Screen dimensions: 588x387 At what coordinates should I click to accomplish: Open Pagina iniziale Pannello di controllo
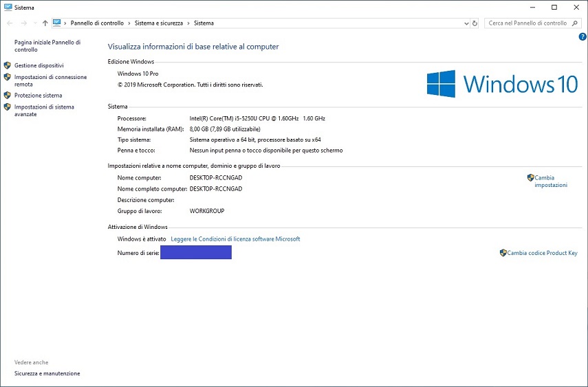(x=47, y=46)
